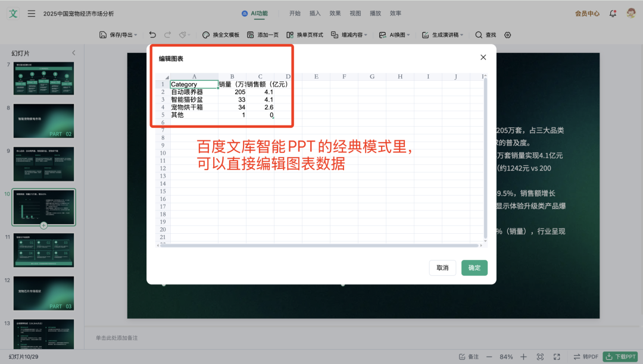
Task: Confirm chart edits with 确定 button
Action: pos(474,268)
